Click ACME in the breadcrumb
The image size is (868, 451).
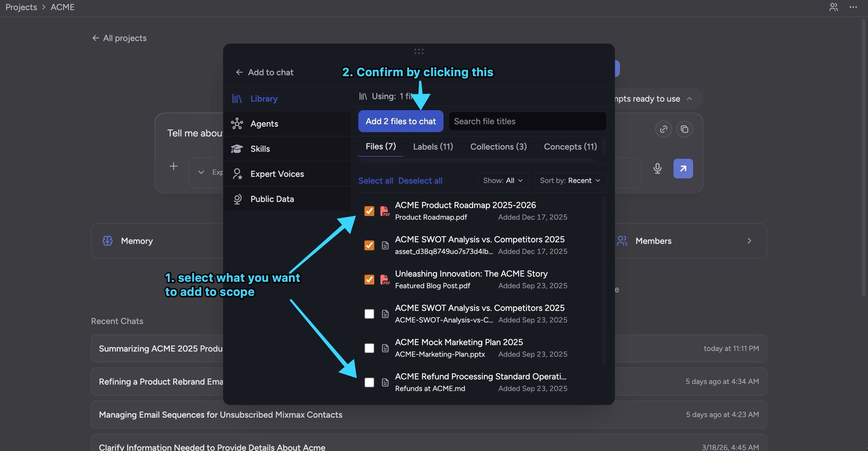(62, 7)
